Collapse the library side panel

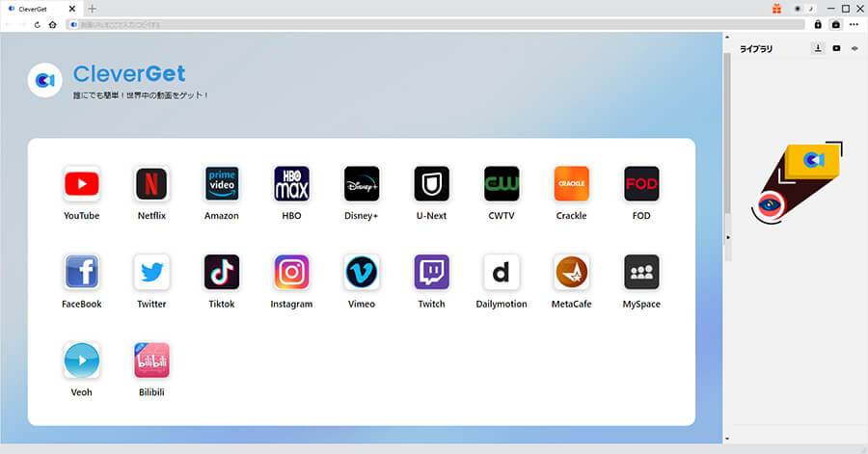coord(728,237)
